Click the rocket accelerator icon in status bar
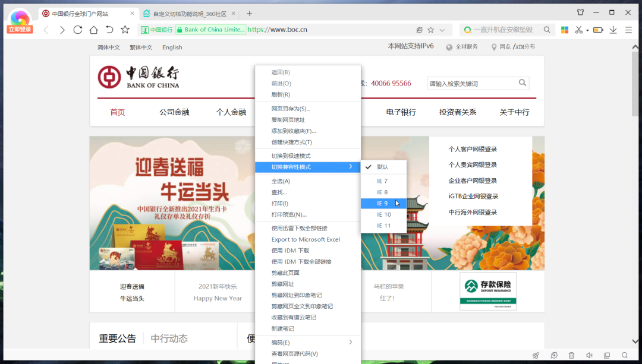642x364 pixels. tap(536, 356)
